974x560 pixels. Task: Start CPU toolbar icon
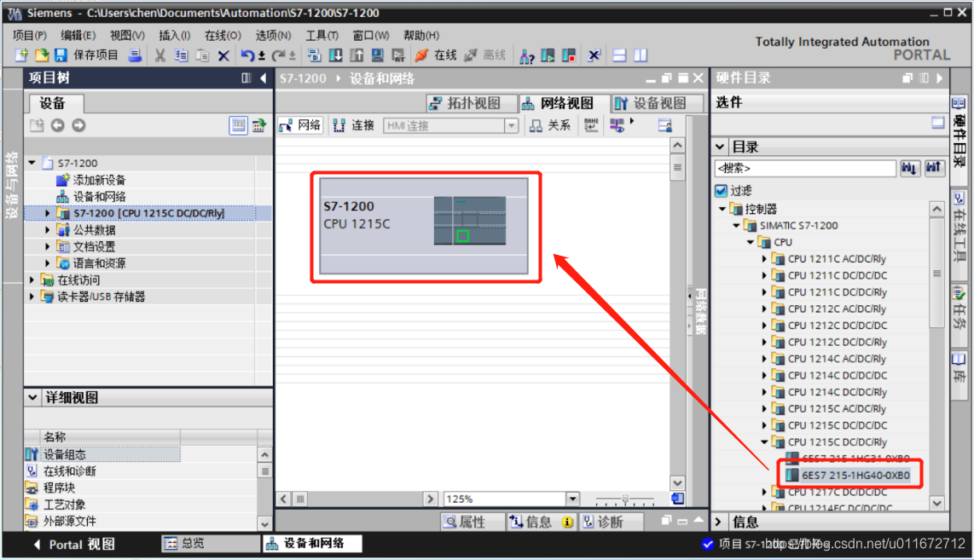(548, 55)
